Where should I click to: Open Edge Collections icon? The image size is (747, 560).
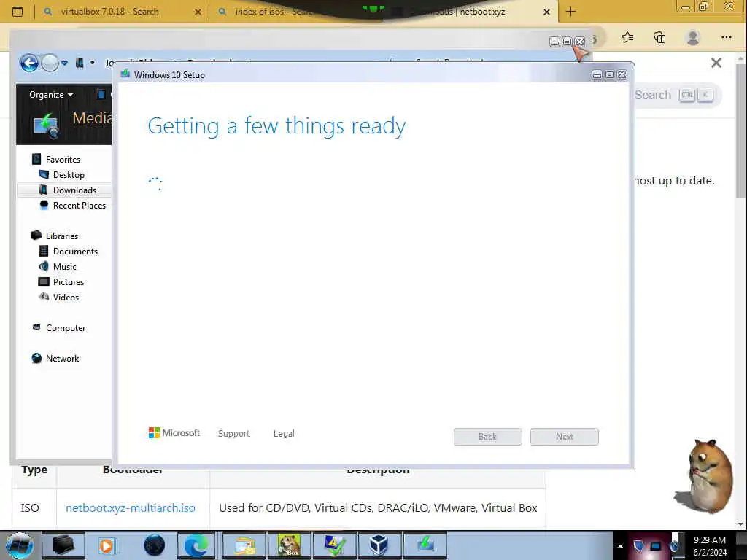[x=659, y=37]
